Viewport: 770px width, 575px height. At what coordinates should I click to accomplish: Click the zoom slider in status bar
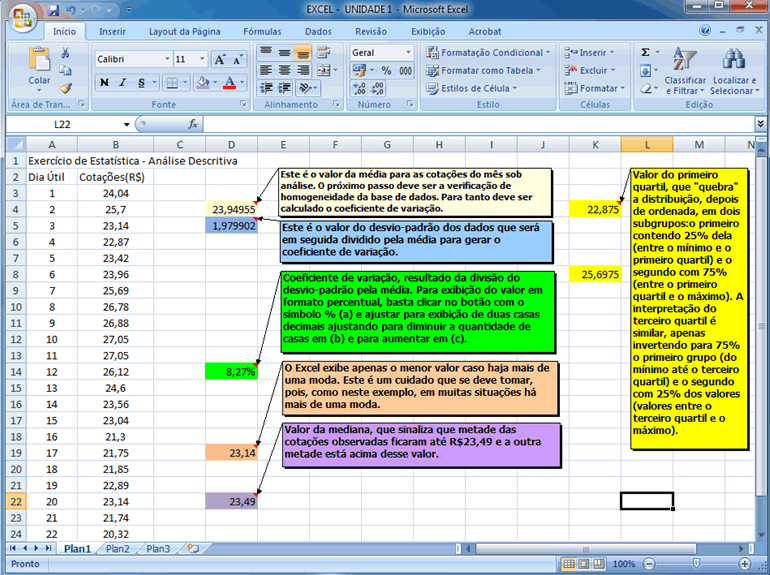click(x=695, y=564)
